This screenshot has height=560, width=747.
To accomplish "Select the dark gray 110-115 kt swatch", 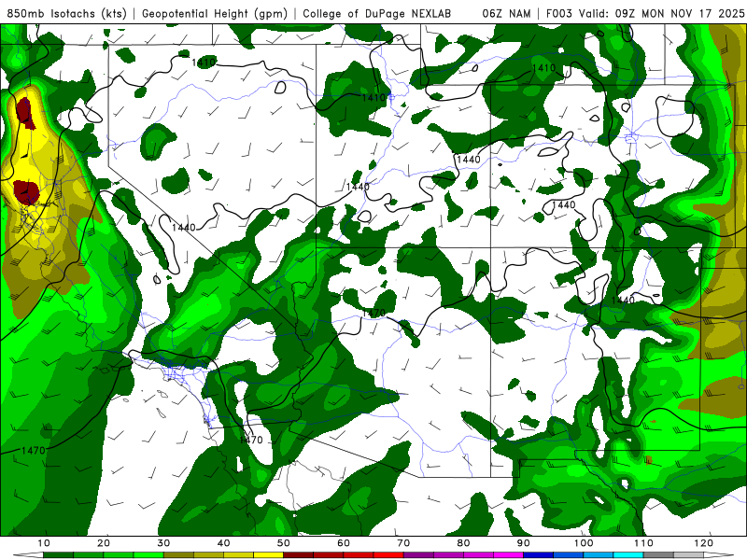I will tap(658, 554).
